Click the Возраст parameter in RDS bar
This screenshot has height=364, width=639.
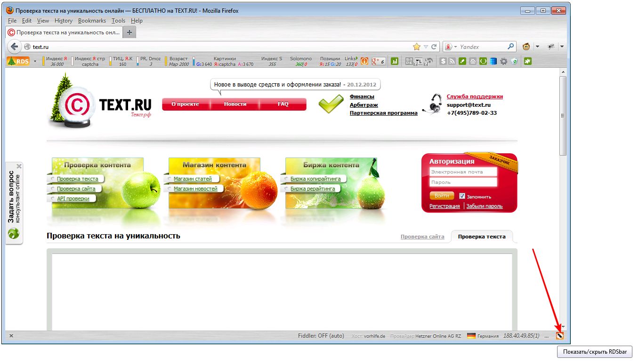pos(178,61)
